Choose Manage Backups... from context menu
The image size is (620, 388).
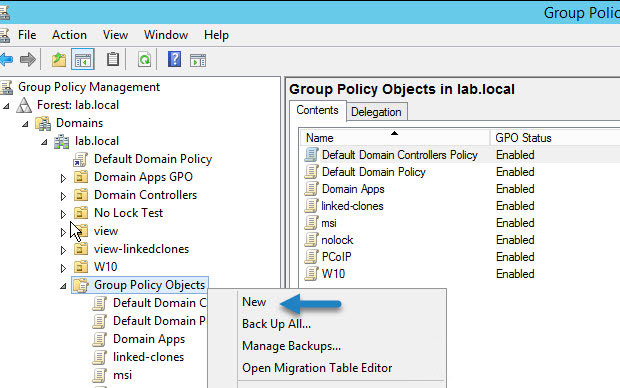point(291,346)
